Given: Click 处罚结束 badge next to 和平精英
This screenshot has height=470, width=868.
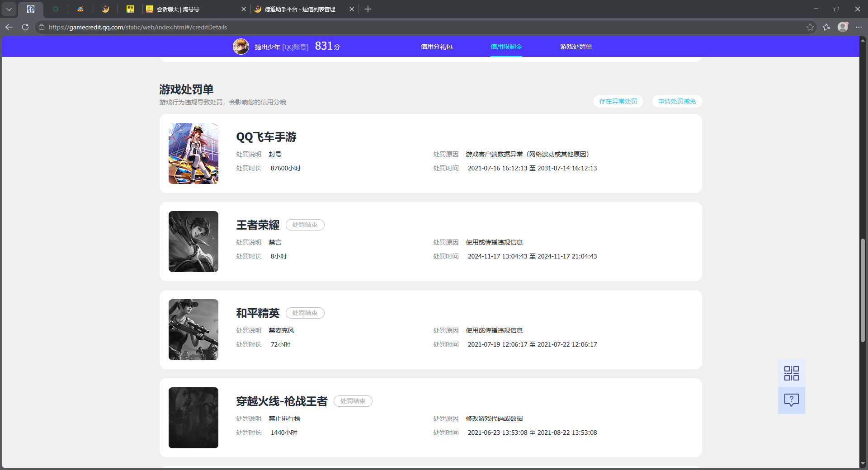Looking at the screenshot, I should [x=305, y=313].
